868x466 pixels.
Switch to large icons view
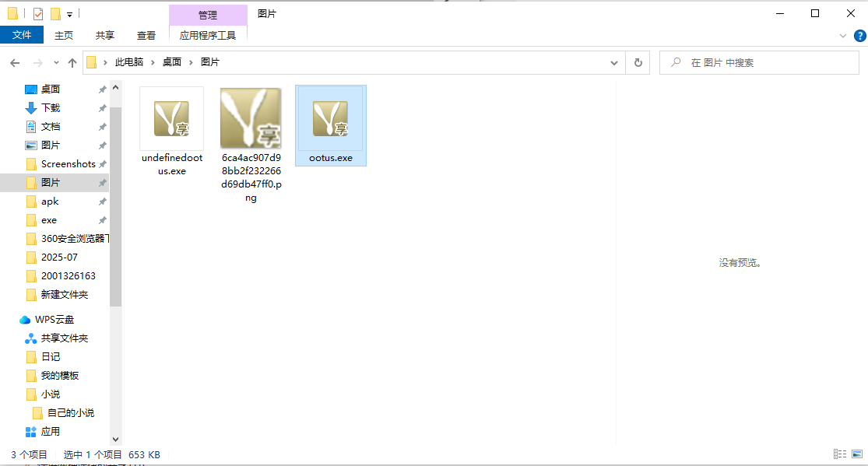(x=857, y=454)
